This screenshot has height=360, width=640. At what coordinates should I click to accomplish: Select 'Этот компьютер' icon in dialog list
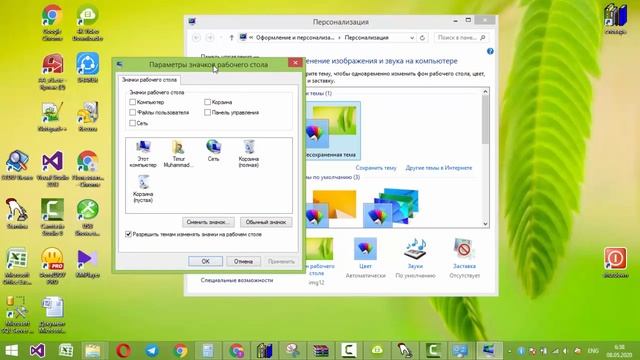143,153
